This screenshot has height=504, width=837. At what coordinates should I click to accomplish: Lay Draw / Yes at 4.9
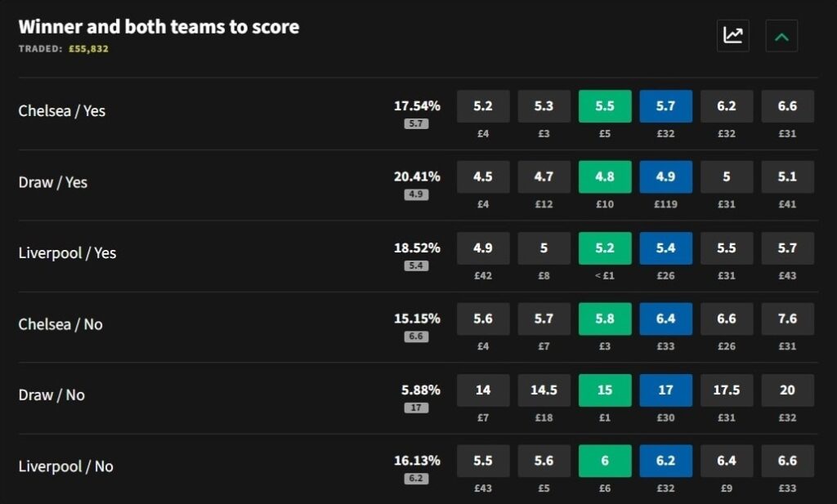(x=665, y=176)
